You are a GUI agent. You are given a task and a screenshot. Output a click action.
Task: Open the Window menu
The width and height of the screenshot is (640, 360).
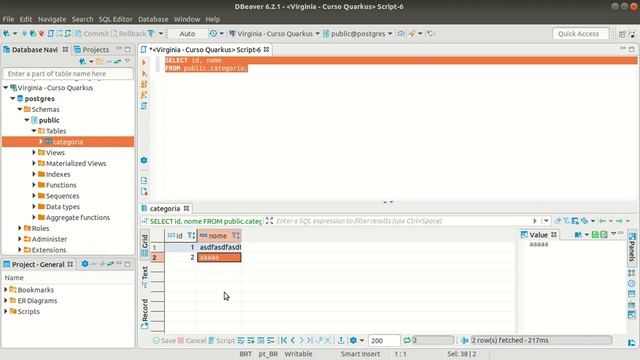tap(187, 19)
